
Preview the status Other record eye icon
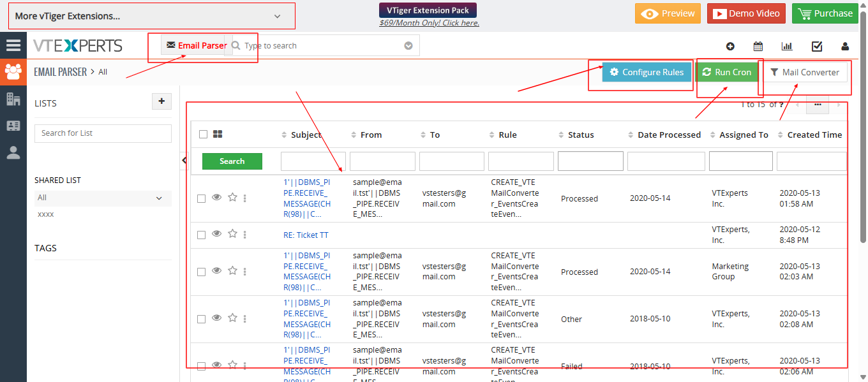point(216,318)
